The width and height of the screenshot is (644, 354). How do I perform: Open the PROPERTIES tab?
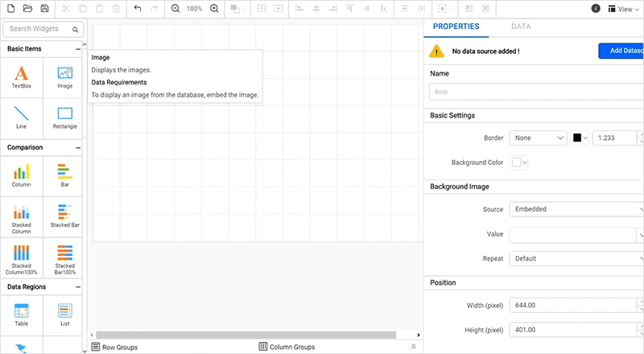(456, 27)
